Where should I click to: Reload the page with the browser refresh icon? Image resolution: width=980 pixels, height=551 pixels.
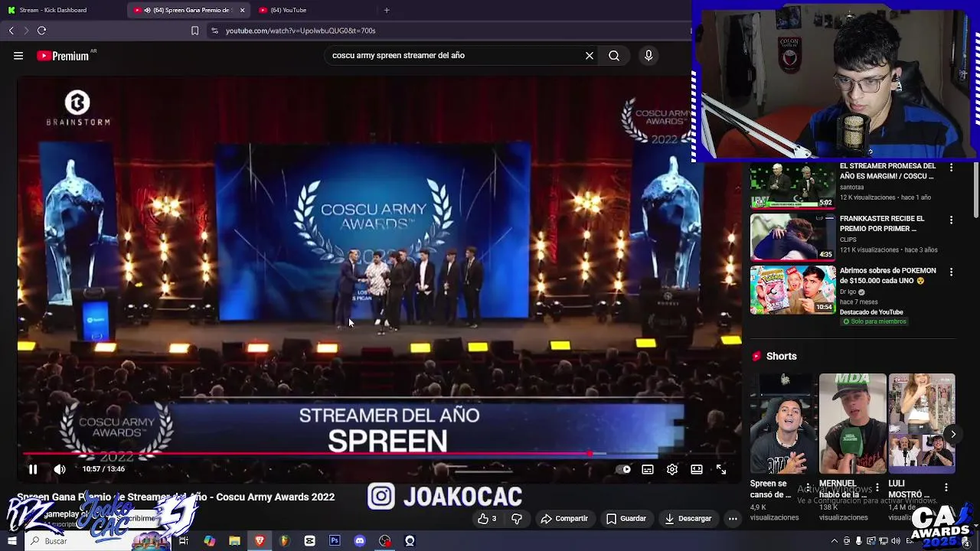coord(41,31)
